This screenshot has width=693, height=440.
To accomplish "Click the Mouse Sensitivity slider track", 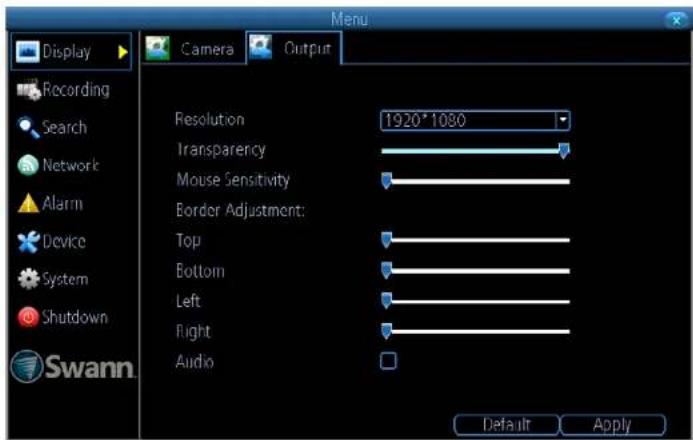I will (x=476, y=181).
